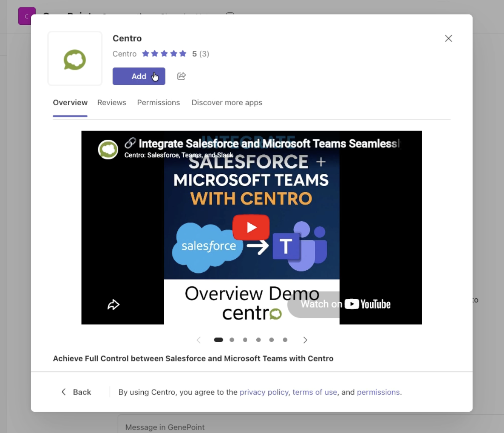The width and height of the screenshot is (504, 433).
Task: Open the permissions link in footer
Action: pos(378,392)
